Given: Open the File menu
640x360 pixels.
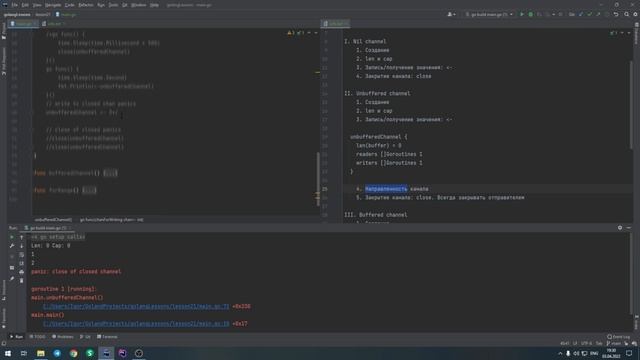Looking at the screenshot, I should (15, 5).
